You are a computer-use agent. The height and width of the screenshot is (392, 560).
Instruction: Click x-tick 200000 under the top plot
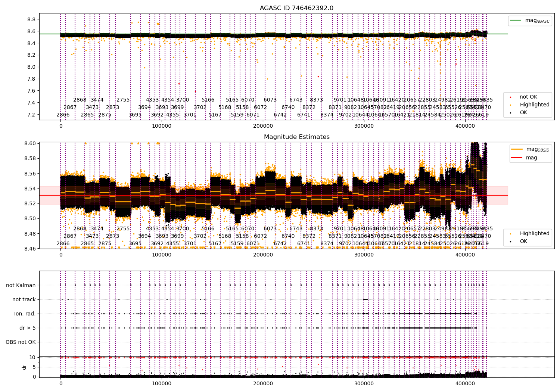263,126
